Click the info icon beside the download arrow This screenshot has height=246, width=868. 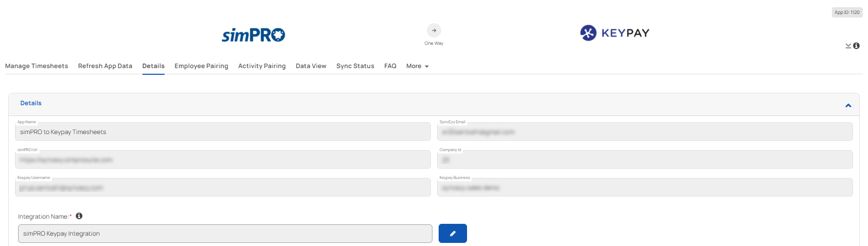(x=856, y=46)
